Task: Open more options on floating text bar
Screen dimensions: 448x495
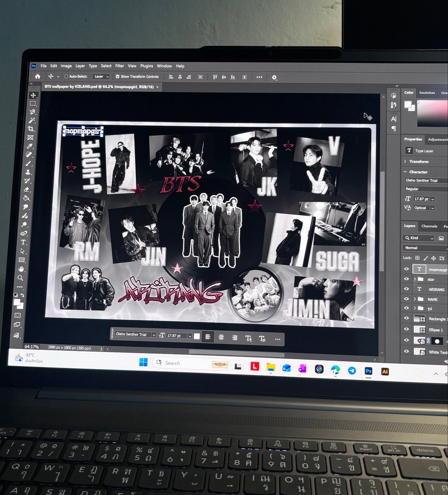Action: [x=277, y=339]
